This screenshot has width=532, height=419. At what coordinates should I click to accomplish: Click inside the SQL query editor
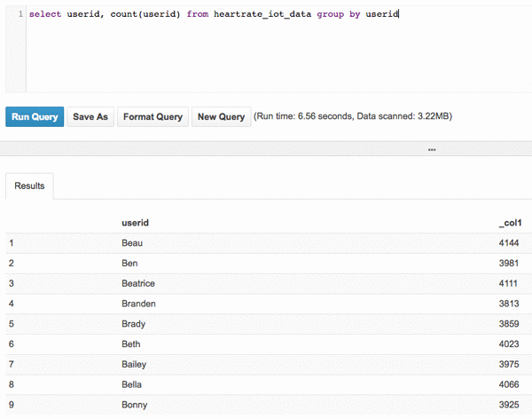point(278,51)
